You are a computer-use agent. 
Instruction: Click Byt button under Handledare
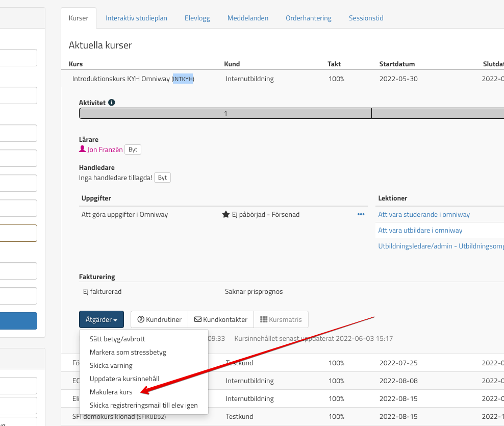pyautogui.click(x=162, y=178)
